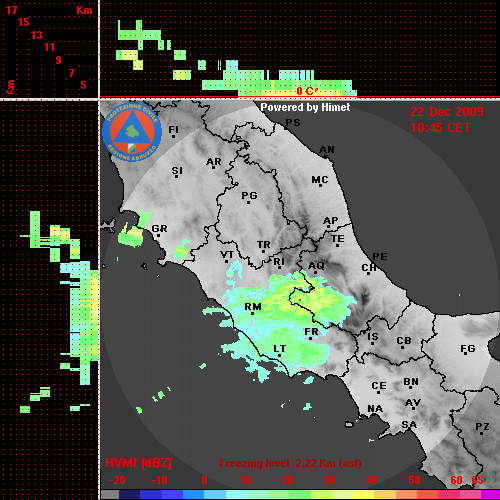Image resolution: width=500 pixels, height=500 pixels.
Task: Click the AP city label
Action: (330, 221)
